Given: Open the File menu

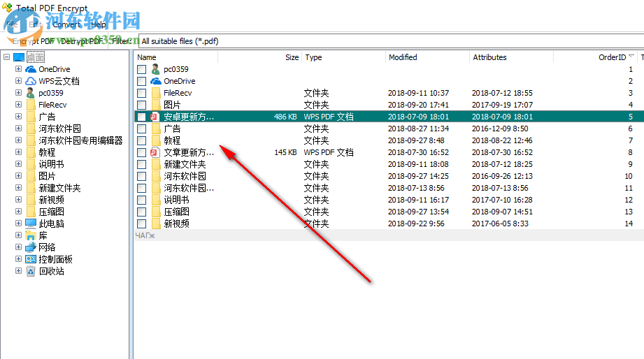Looking at the screenshot, I should [12, 24].
